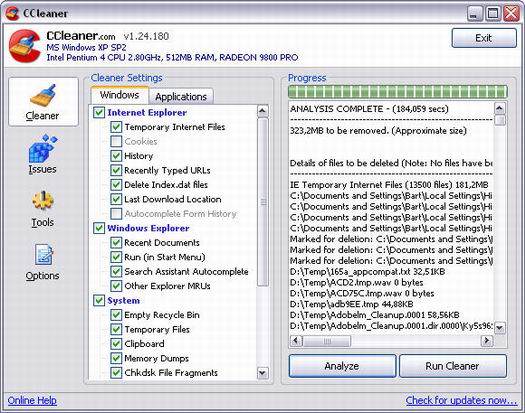Click the settings list vertical scrollbar thumb
Image resolution: width=525 pixels, height=413 pixels.
[263, 202]
